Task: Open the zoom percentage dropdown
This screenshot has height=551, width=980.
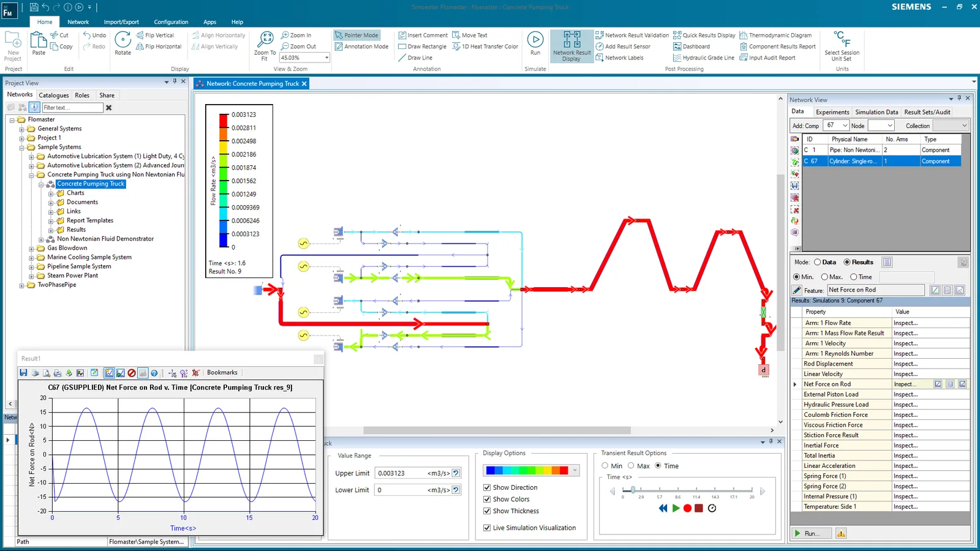Action: pos(326,58)
